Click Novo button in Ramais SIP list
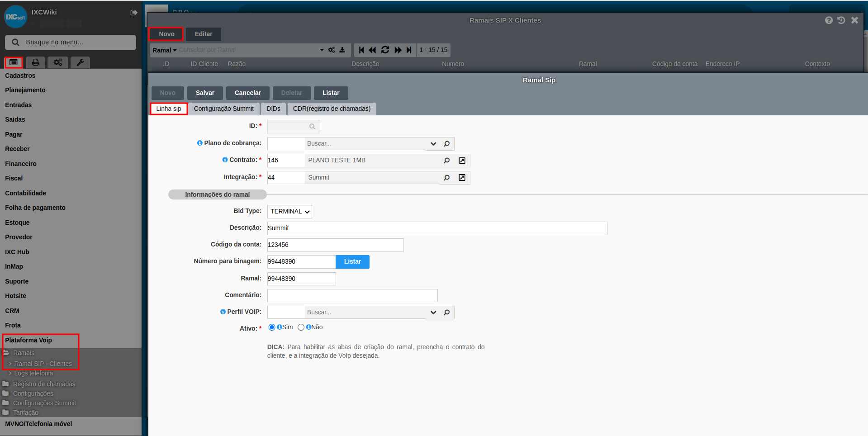This screenshot has width=868, height=436. (166, 34)
